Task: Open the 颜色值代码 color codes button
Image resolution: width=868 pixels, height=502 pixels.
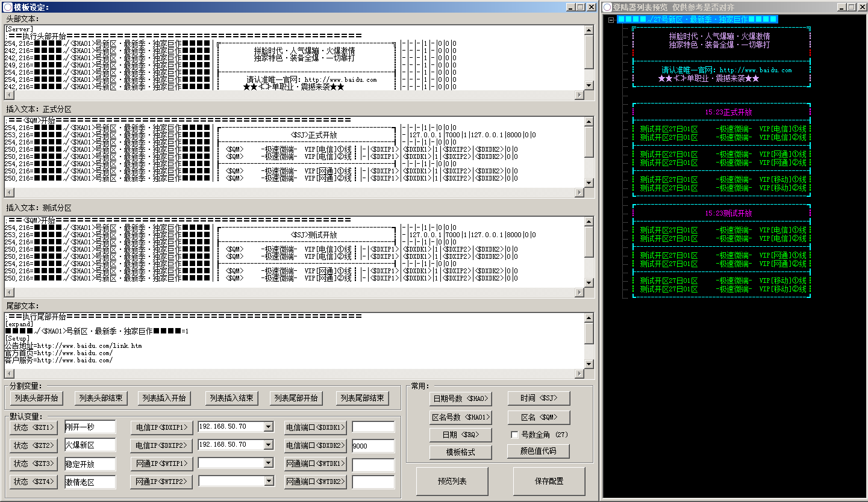Action: point(539,451)
